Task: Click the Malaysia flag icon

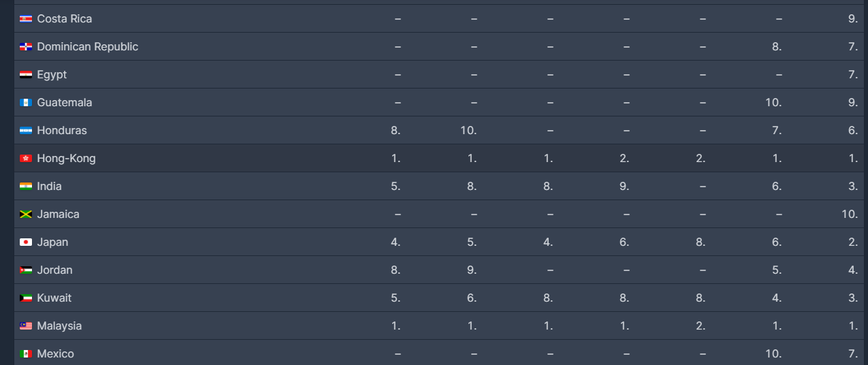Action: pyautogui.click(x=26, y=326)
